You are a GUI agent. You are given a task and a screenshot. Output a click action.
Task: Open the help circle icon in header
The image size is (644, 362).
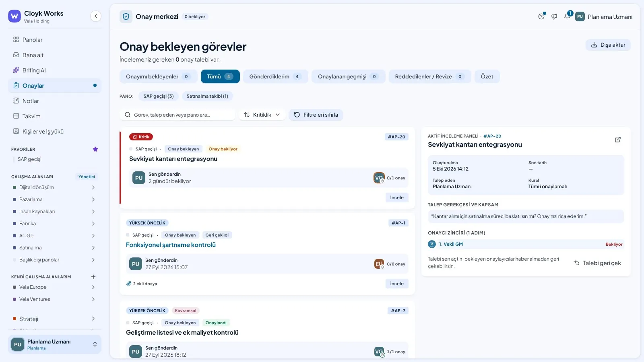tap(541, 16)
